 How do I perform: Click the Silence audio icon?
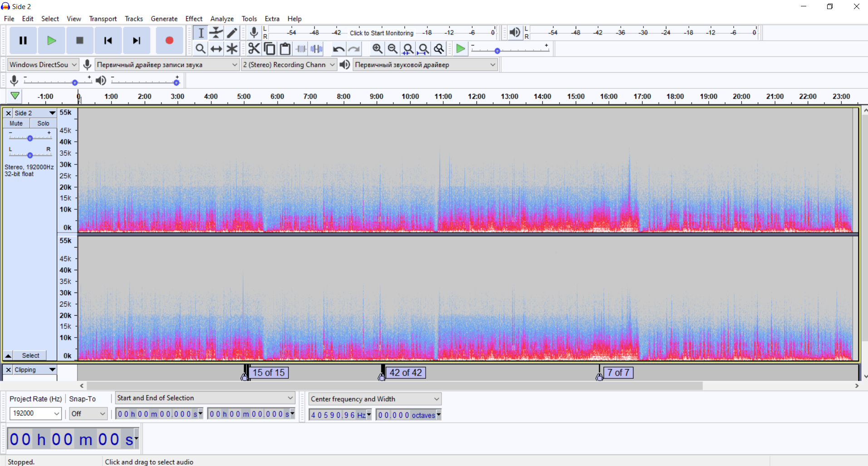pyautogui.click(x=317, y=49)
